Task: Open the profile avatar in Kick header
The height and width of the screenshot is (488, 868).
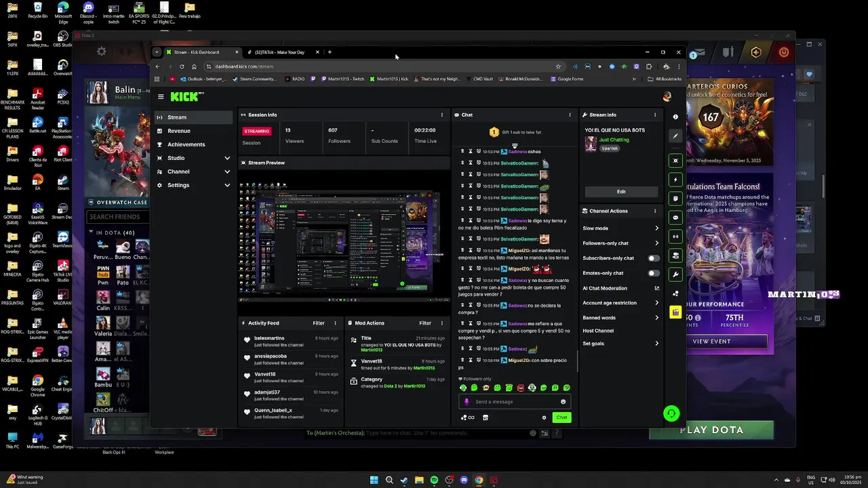Action: pyautogui.click(x=667, y=97)
